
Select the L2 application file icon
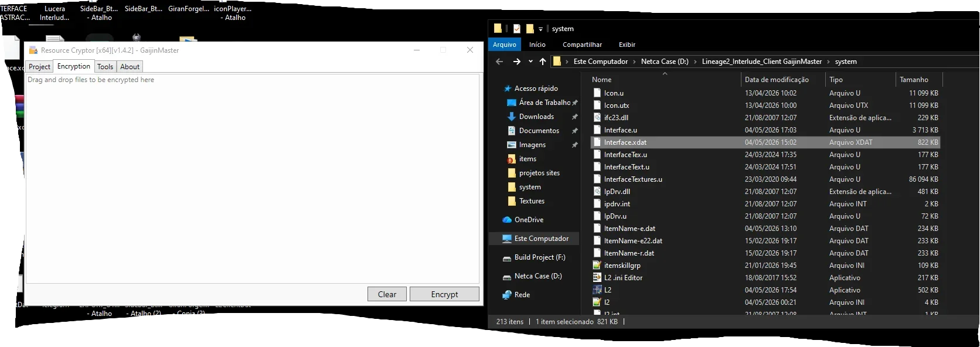coord(597,290)
